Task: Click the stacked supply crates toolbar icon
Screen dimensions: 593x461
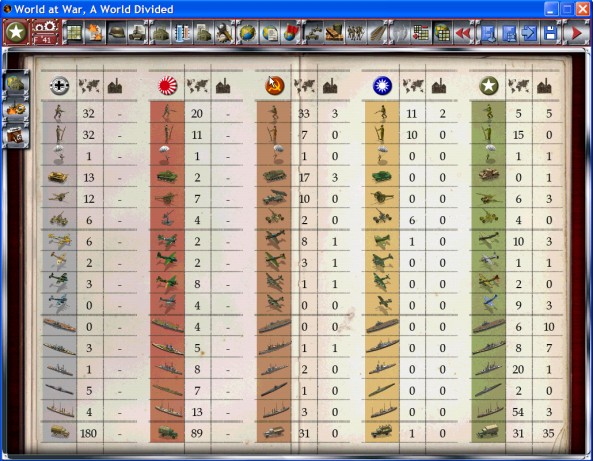Action: pyautogui.click(x=334, y=33)
